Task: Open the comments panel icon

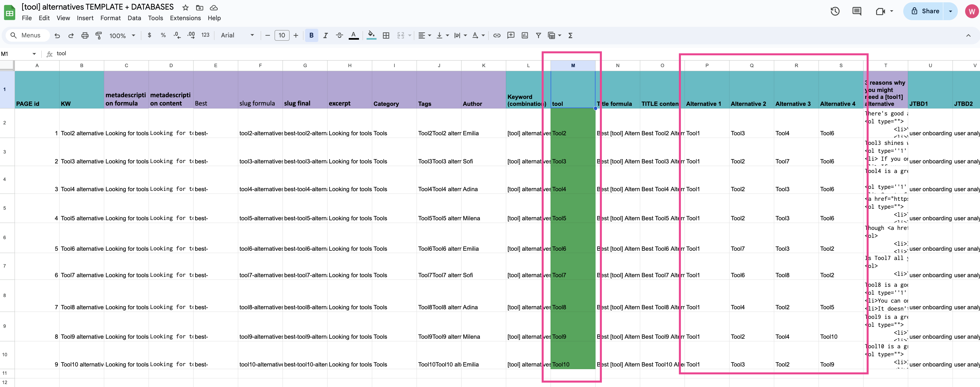Action: point(857,11)
